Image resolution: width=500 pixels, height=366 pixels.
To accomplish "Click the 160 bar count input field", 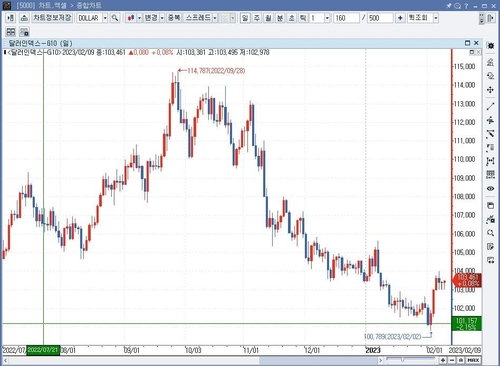I will [346, 18].
